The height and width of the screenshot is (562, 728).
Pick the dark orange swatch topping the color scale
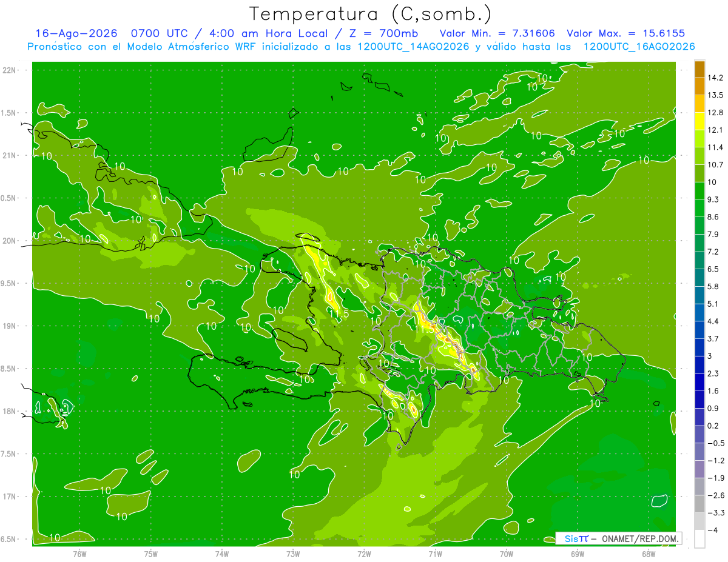coord(699,69)
